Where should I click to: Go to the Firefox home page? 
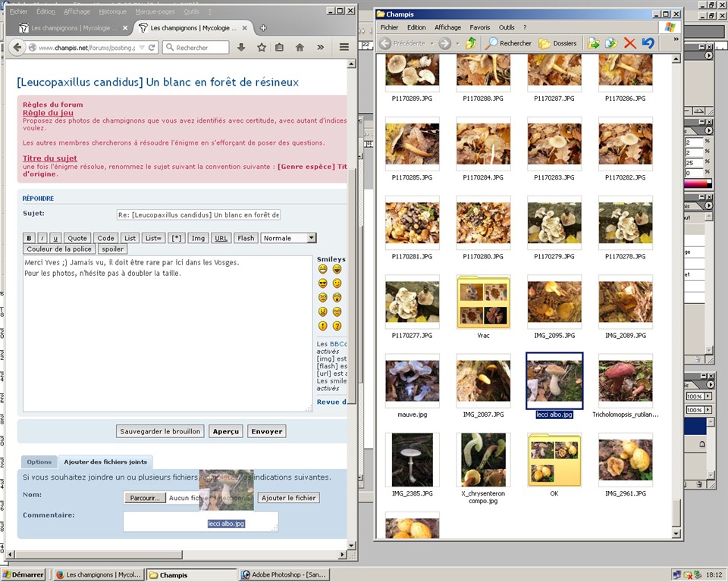pyautogui.click(x=300, y=47)
